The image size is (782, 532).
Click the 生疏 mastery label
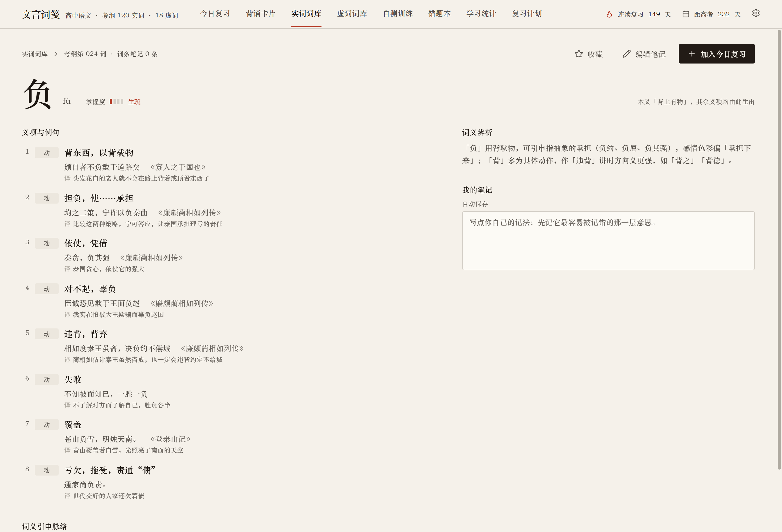pos(134,102)
